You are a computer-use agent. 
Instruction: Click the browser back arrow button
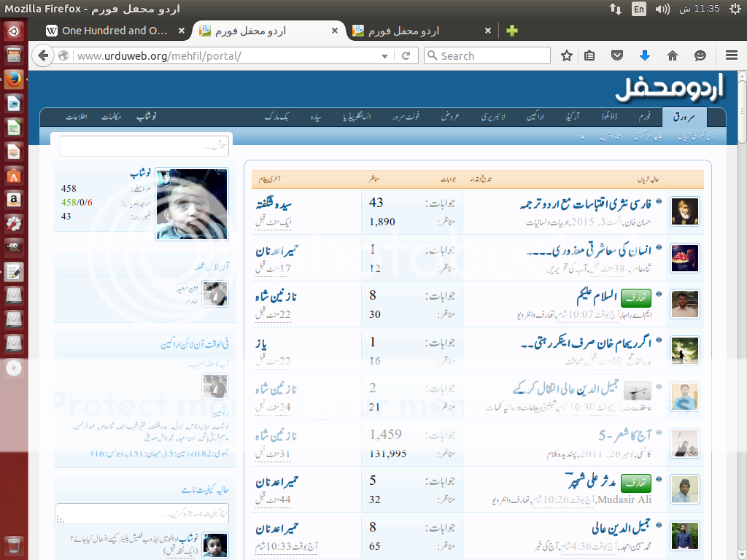click(x=43, y=56)
